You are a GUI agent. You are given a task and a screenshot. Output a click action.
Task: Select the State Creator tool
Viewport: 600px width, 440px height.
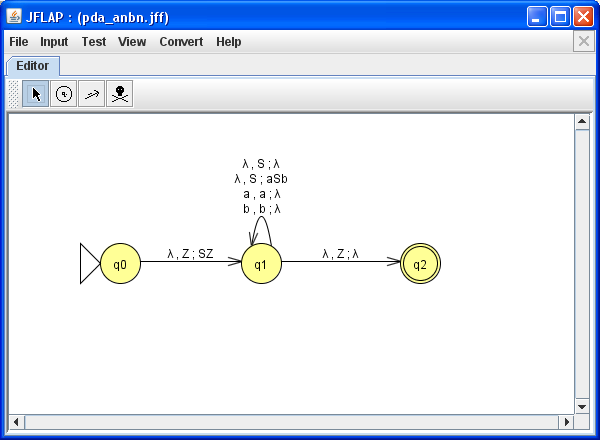[63, 94]
